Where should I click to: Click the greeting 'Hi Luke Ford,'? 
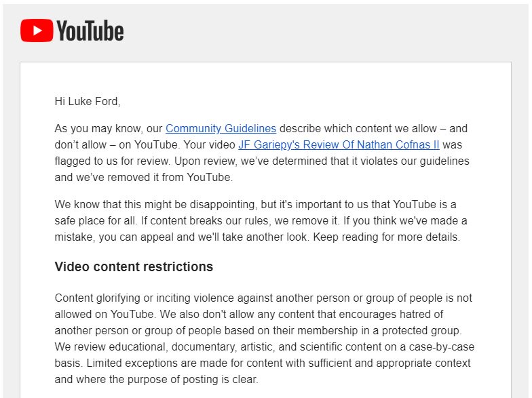pos(88,102)
